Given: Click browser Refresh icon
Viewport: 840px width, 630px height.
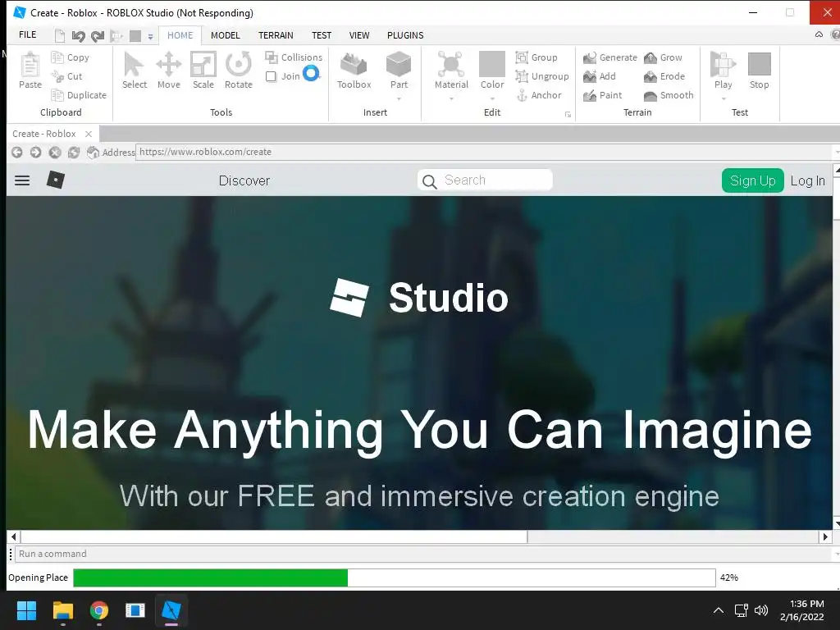Looking at the screenshot, I should coord(73,152).
